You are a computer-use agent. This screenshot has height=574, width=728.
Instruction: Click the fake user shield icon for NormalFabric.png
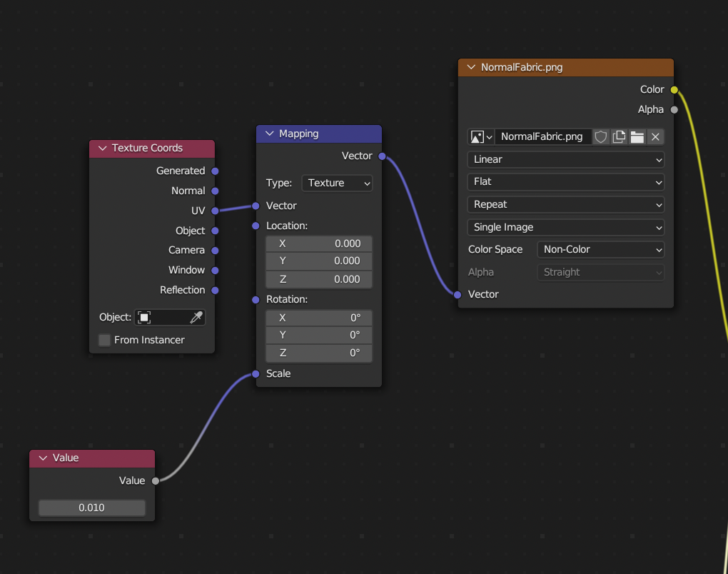pos(601,136)
